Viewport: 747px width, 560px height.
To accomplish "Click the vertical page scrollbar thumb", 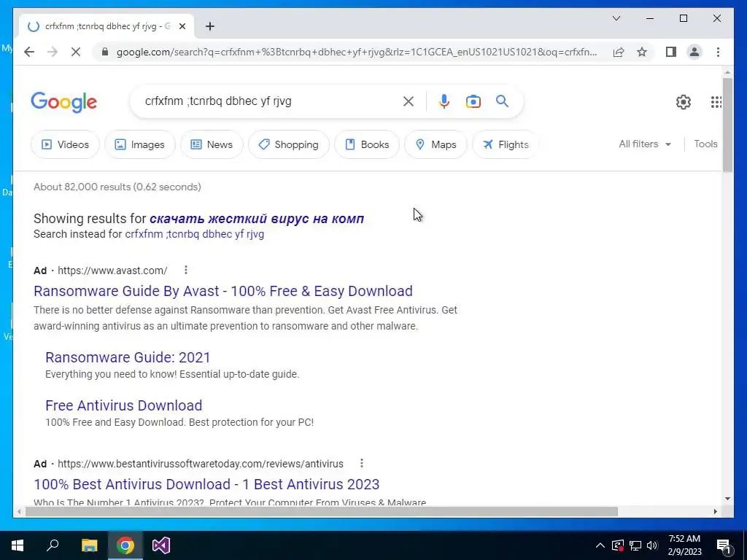I will [x=727, y=125].
